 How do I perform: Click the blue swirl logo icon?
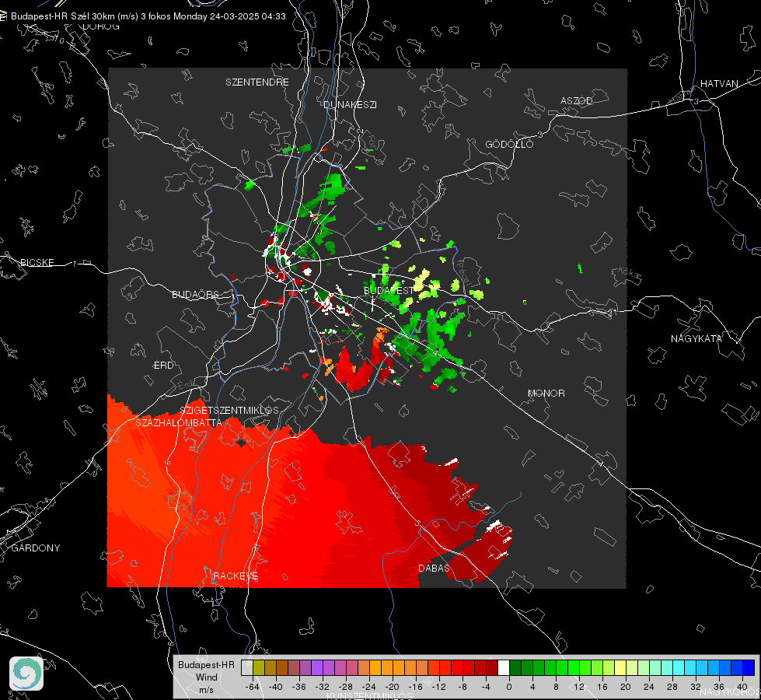26,674
